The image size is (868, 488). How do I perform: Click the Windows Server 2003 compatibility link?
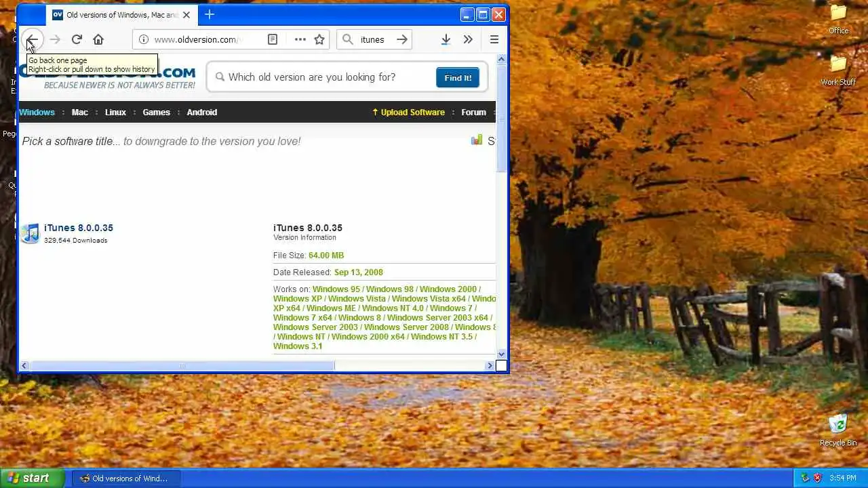pos(315,327)
